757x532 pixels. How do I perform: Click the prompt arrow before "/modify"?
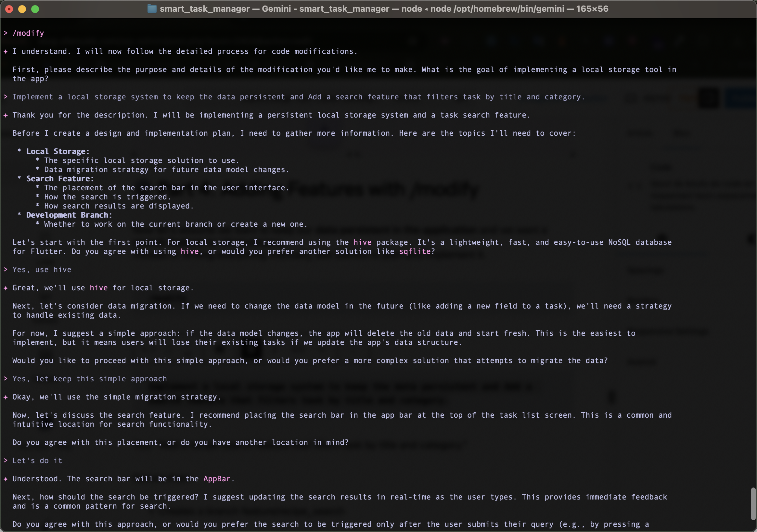tap(6, 33)
